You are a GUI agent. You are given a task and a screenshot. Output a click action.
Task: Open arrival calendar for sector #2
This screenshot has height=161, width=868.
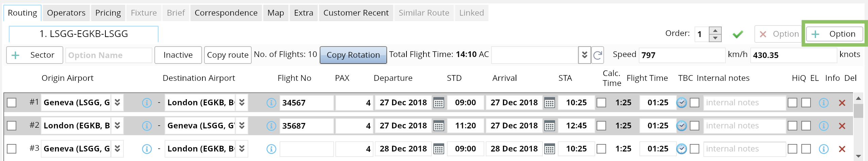pyautogui.click(x=550, y=126)
